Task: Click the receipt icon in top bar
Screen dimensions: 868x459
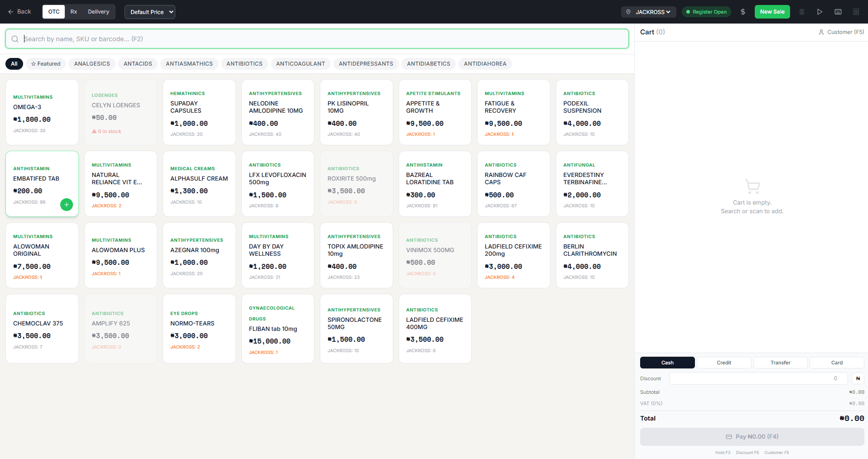Action: pos(856,12)
